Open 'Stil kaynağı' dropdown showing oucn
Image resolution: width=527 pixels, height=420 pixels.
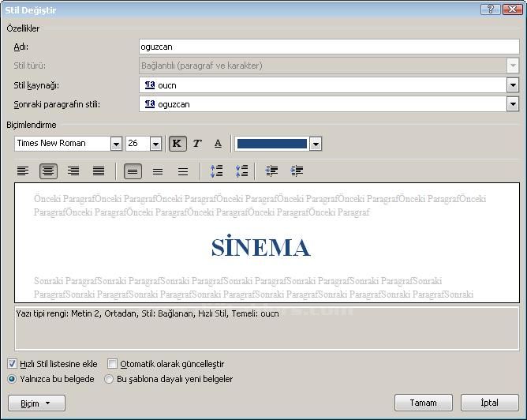tap(513, 85)
